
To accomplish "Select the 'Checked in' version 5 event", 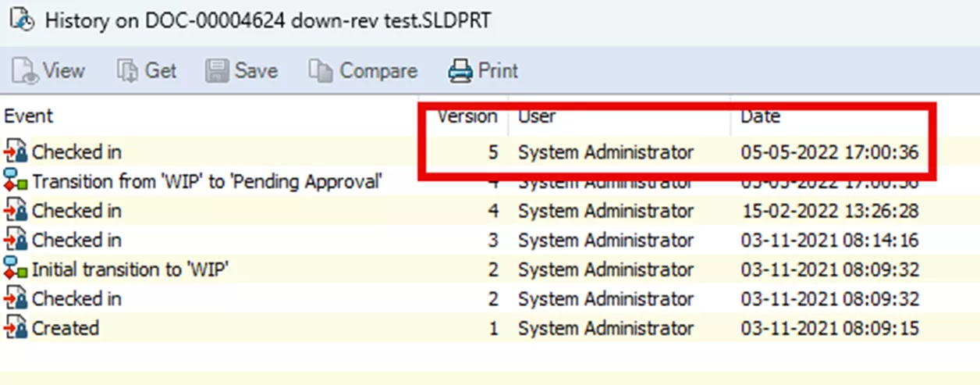I will [x=76, y=152].
